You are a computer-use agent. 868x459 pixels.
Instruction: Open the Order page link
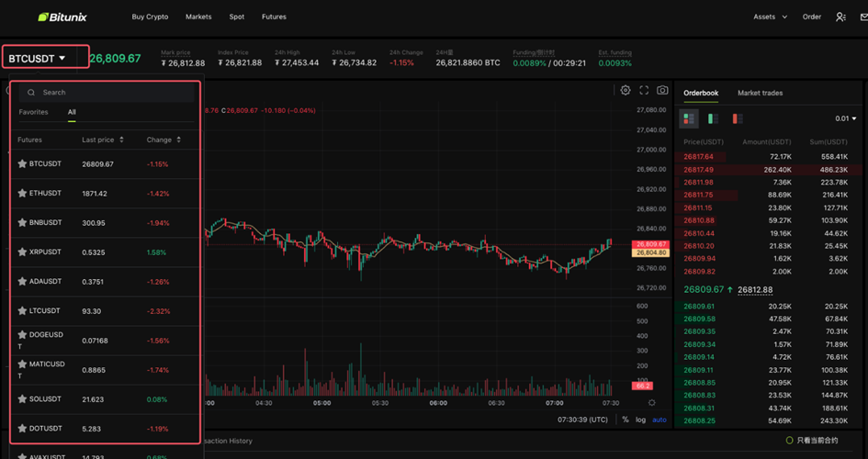(x=812, y=17)
